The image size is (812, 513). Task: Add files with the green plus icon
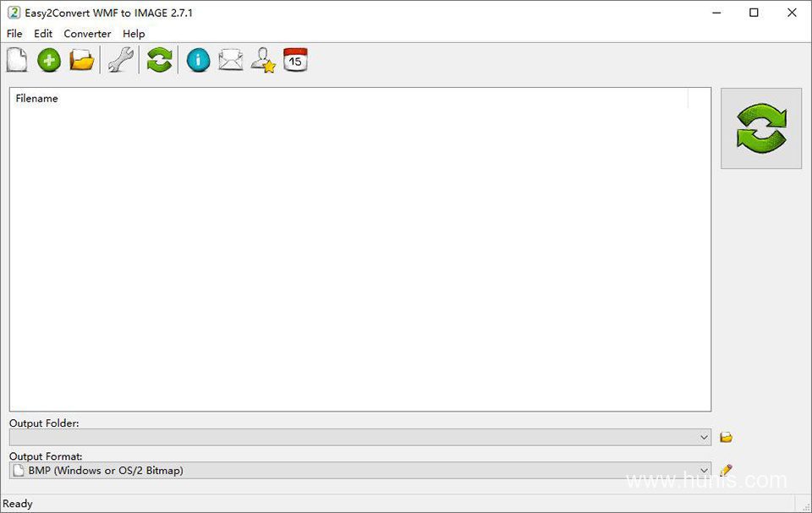tap(49, 60)
